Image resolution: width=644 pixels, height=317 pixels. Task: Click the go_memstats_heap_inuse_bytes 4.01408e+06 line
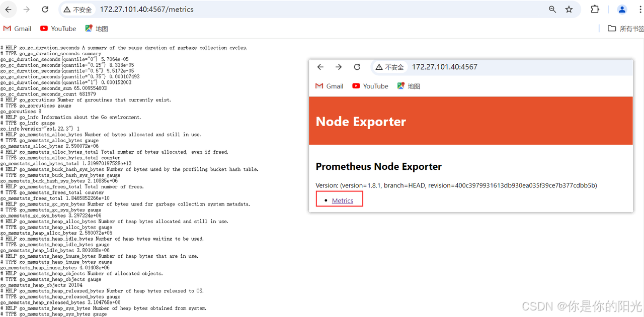pos(55,268)
